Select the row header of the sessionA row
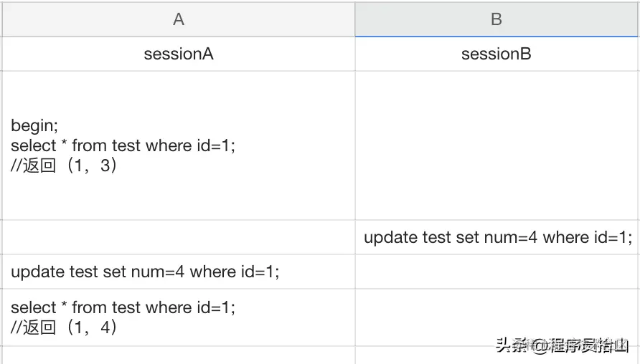640x364 pixels. pos(1,54)
